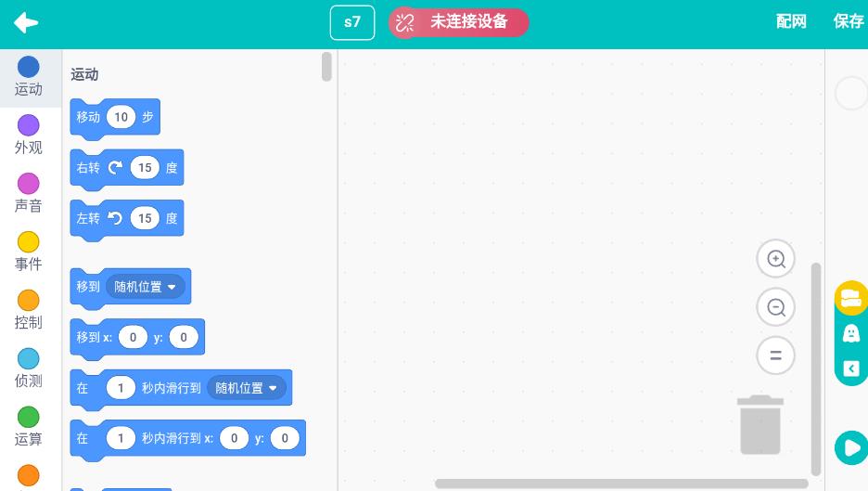The image size is (868, 491).
Task: Select the 外观 looks category
Action: click(x=29, y=136)
